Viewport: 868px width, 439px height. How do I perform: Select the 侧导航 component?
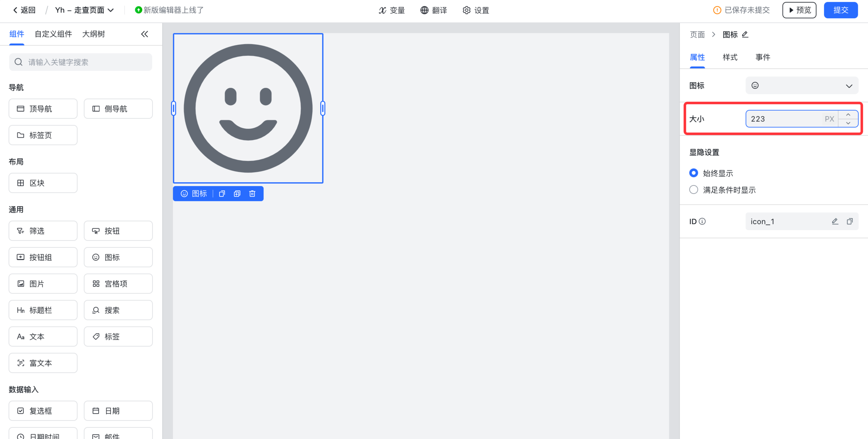point(118,109)
